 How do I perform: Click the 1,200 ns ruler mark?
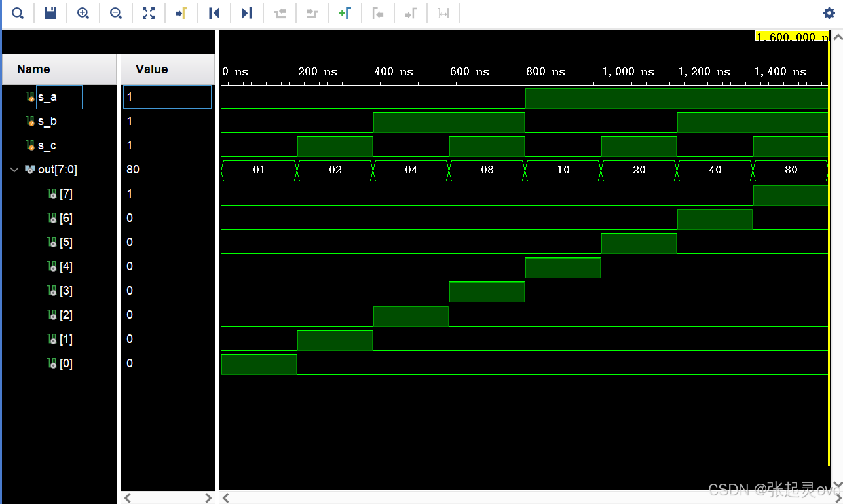point(703,72)
